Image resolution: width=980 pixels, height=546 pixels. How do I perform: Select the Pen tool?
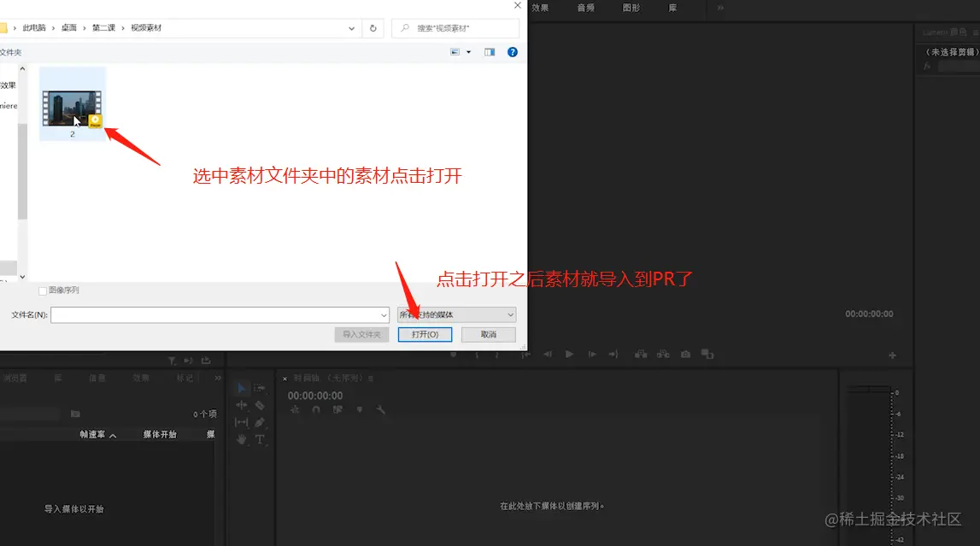pos(260,422)
